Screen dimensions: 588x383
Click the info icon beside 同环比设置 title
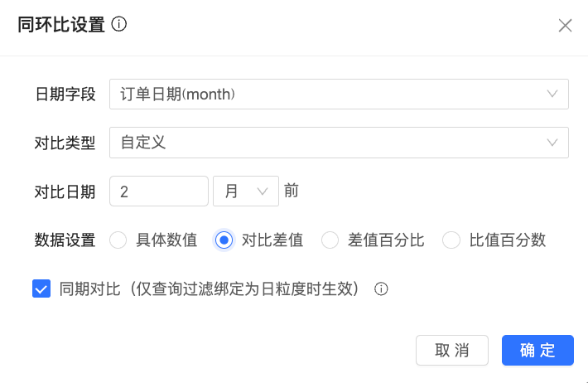(119, 25)
